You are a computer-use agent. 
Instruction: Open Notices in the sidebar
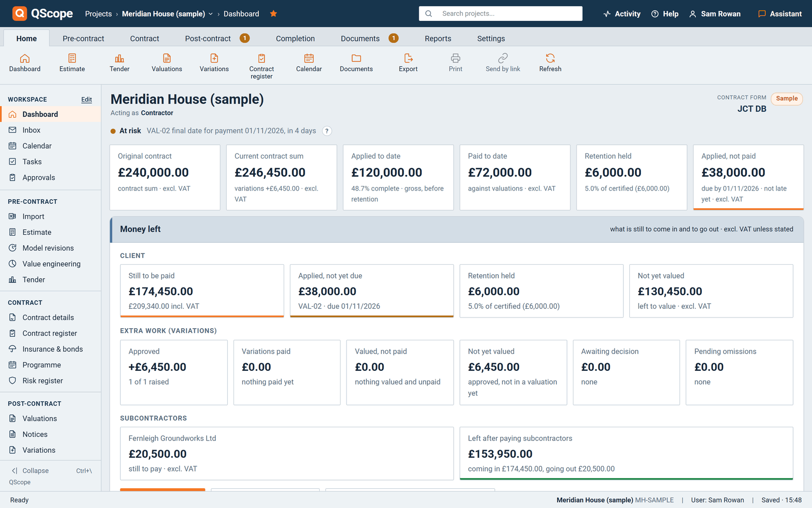point(51,434)
